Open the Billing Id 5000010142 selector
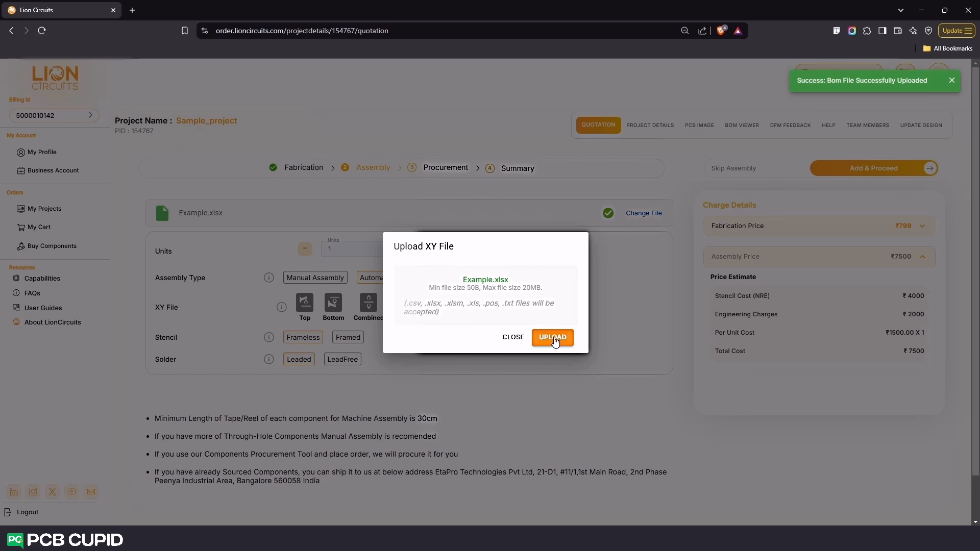The height and width of the screenshot is (551, 980). click(x=54, y=115)
